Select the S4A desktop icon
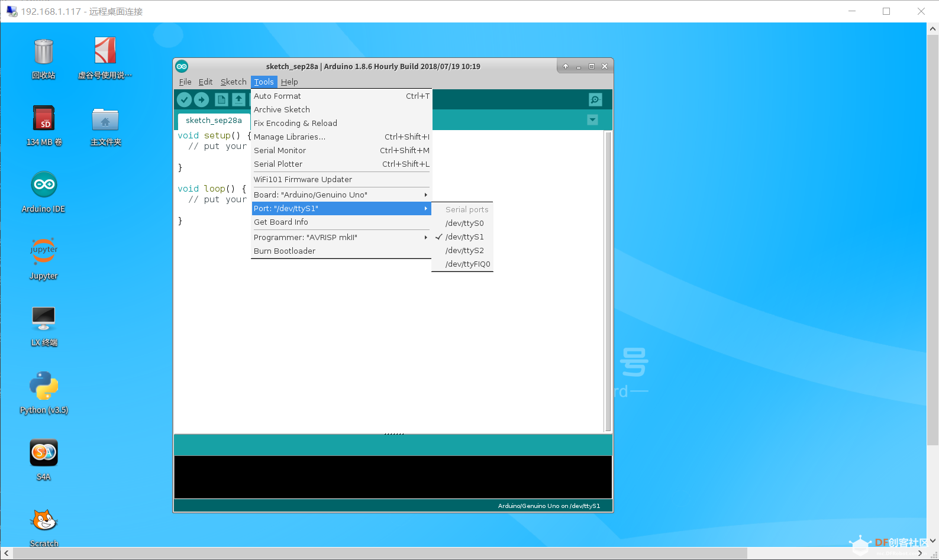 [x=44, y=453]
